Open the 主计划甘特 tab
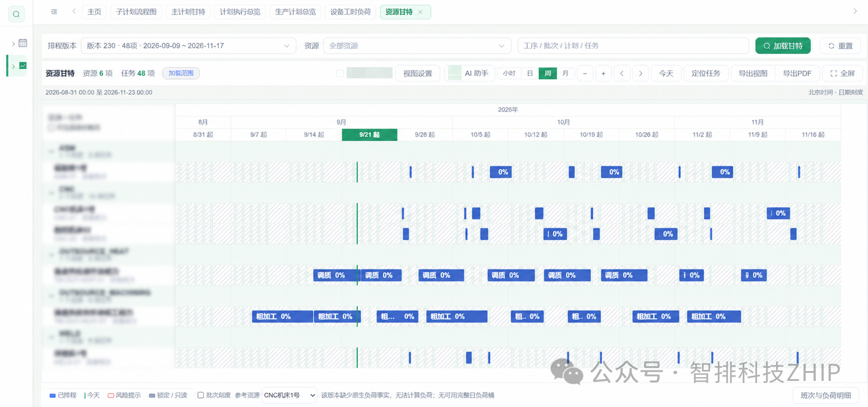 pyautogui.click(x=188, y=12)
